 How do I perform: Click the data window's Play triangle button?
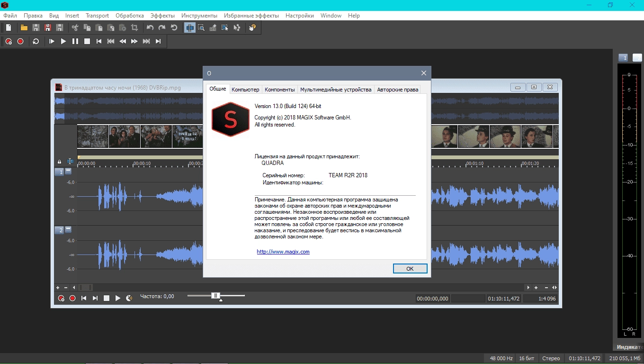click(x=118, y=298)
